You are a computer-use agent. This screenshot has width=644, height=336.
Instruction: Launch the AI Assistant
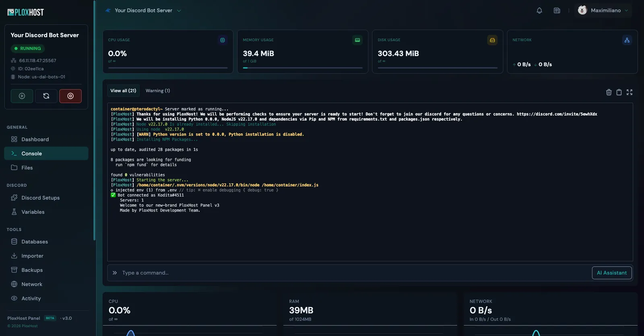[x=612, y=273]
